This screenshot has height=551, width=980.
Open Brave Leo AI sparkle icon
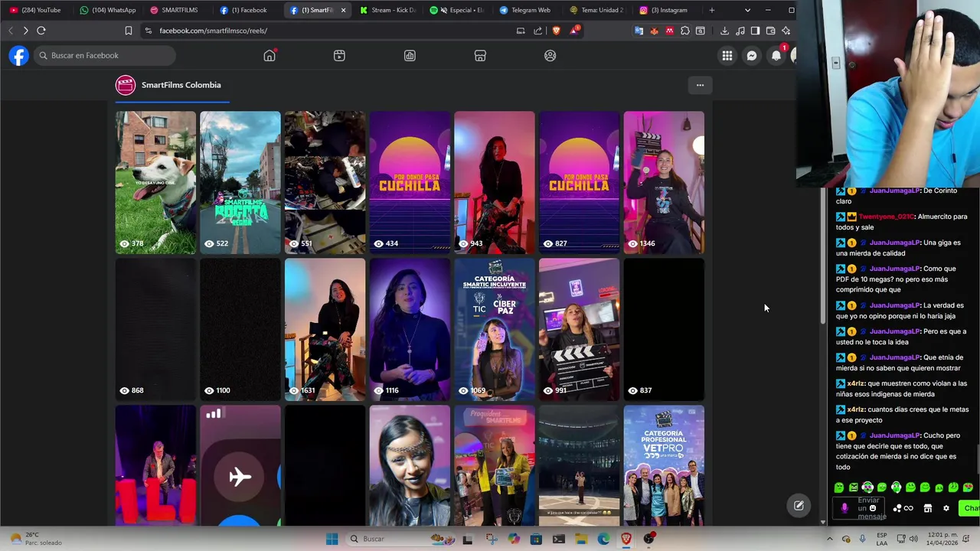(786, 31)
